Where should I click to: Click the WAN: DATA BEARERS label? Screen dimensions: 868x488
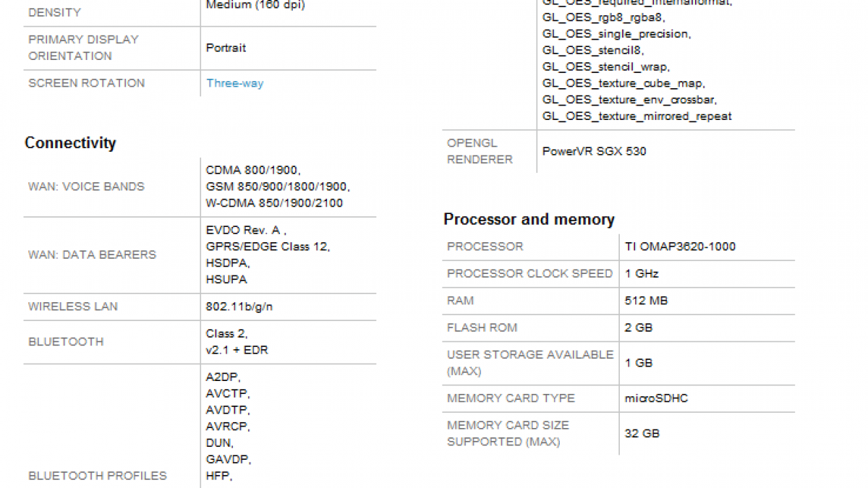[x=92, y=254]
